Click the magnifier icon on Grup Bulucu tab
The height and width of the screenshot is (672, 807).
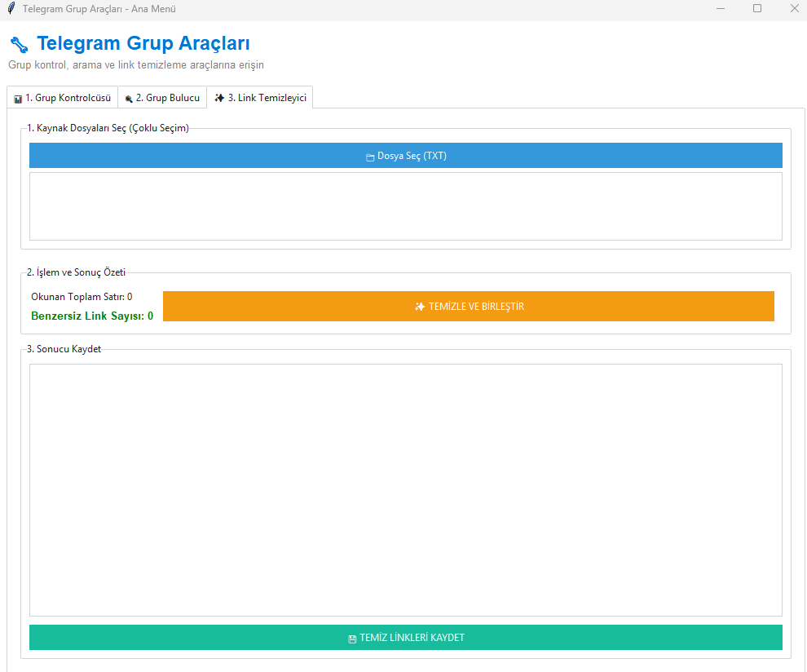[129, 99]
